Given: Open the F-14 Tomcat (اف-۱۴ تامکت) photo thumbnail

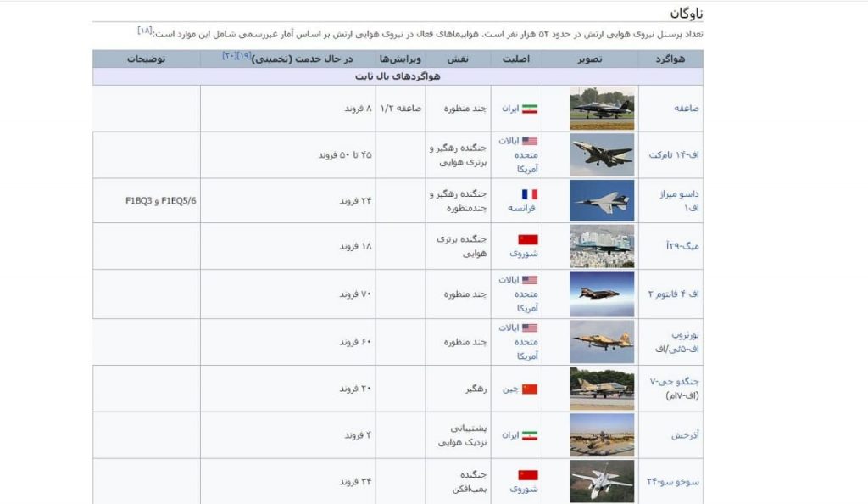Looking at the screenshot, I should (602, 154).
